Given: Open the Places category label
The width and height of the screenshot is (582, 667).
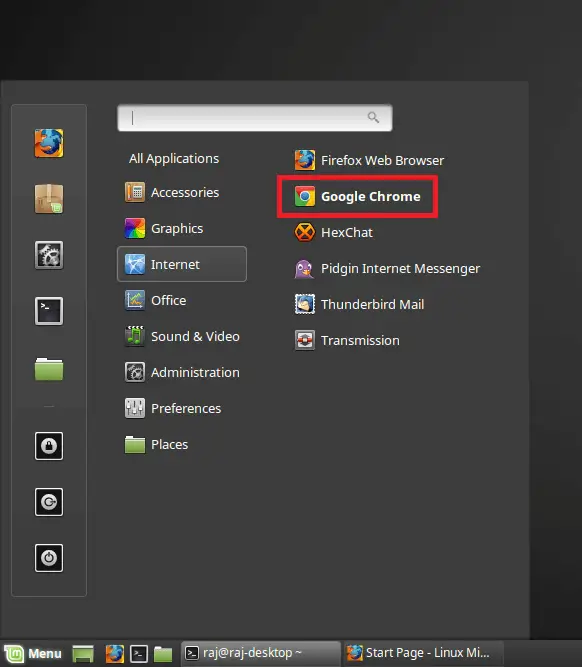Looking at the screenshot, I should pyautogui.click(x=169, y=445).
